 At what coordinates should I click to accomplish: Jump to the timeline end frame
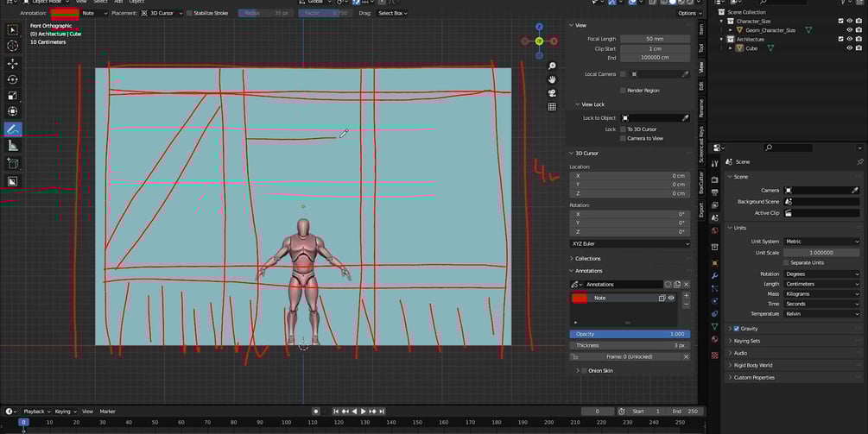(382, 412)
